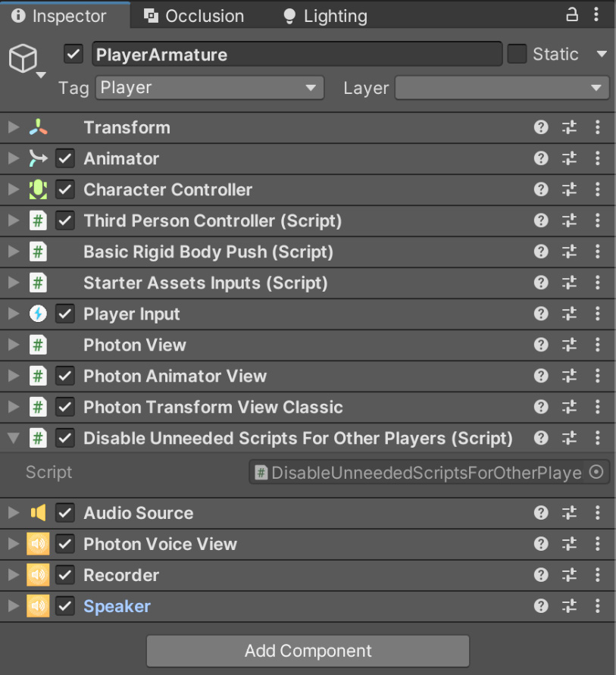This screenshot has height=675, width=616.
Task: Expand Photon Voice View component
Action: 14,544
